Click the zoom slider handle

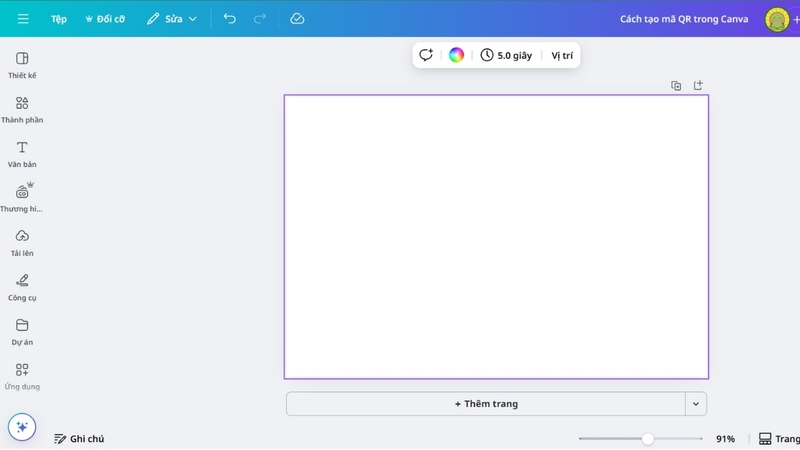click(x=647, y=439)
